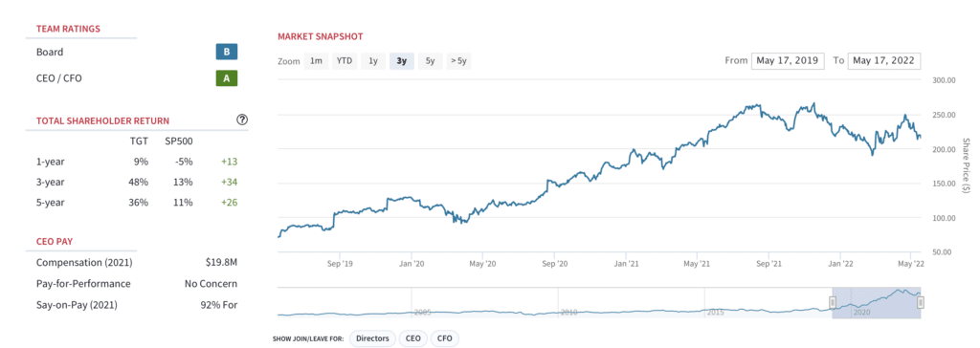Show join/leave for CFO
This screenshot has height=348, width=980.
[x=444, y=338]
